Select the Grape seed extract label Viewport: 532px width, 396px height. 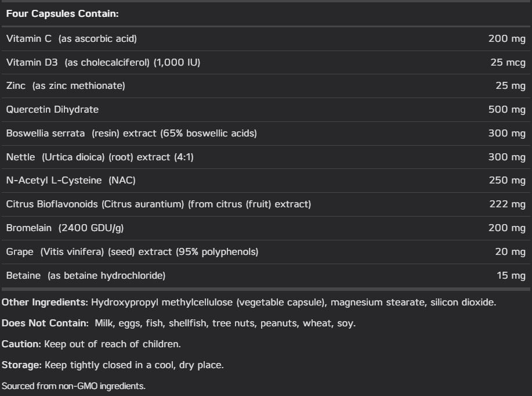click(132, 252)
